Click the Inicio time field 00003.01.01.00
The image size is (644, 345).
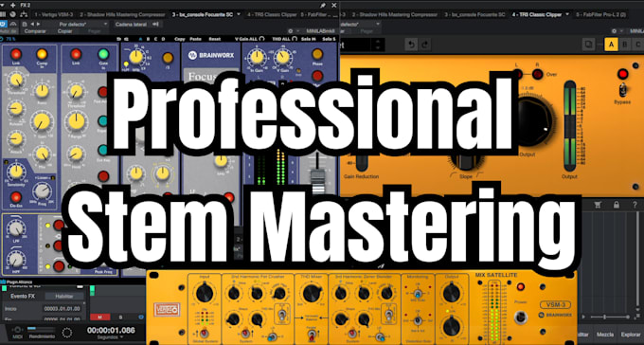point(62,308)
